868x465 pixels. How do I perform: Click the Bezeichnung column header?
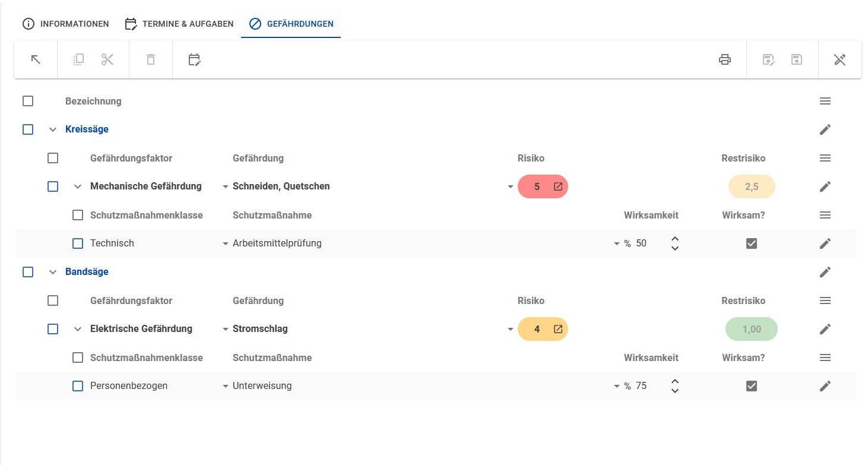(x=93, y=101)
